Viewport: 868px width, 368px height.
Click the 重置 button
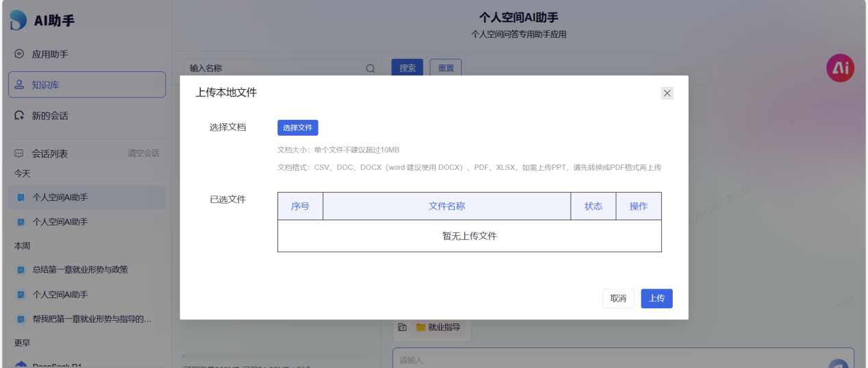[x=445, y=69]
